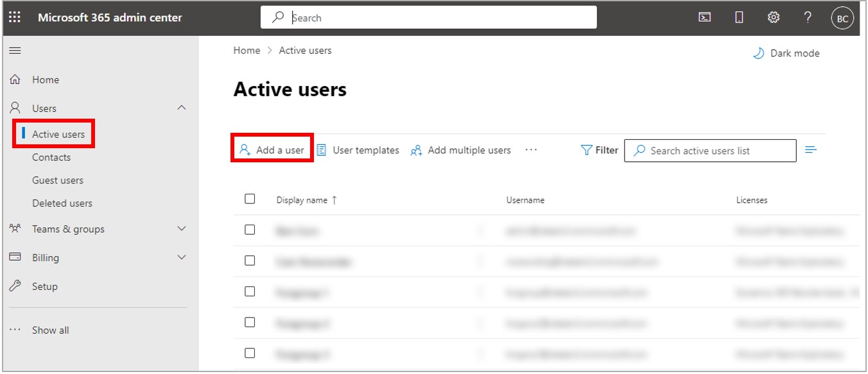
Task: Click the Add a user button
Action: click(272, 150)
